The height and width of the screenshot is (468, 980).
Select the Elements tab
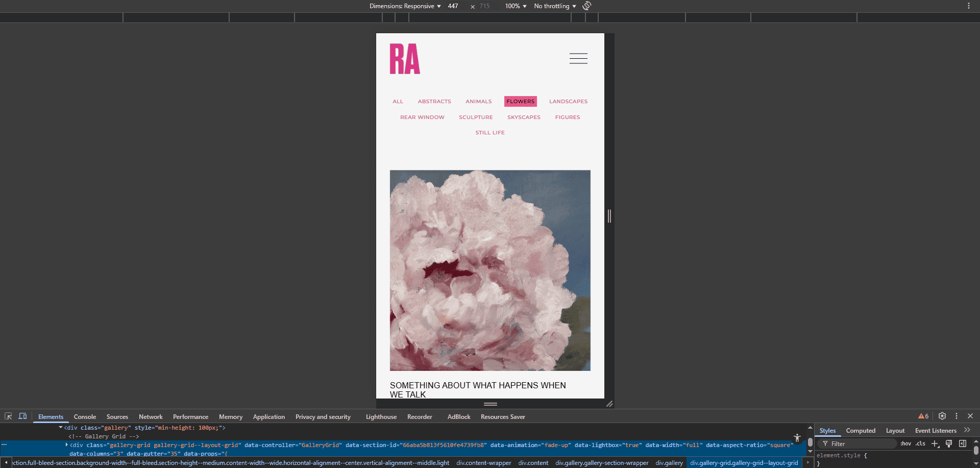coord(51,417)
